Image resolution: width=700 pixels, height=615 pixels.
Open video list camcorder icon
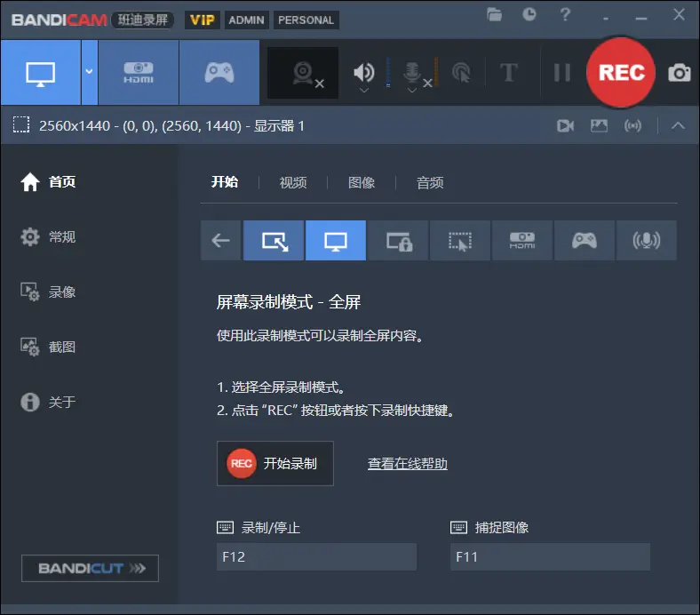[x=566, y=126]
